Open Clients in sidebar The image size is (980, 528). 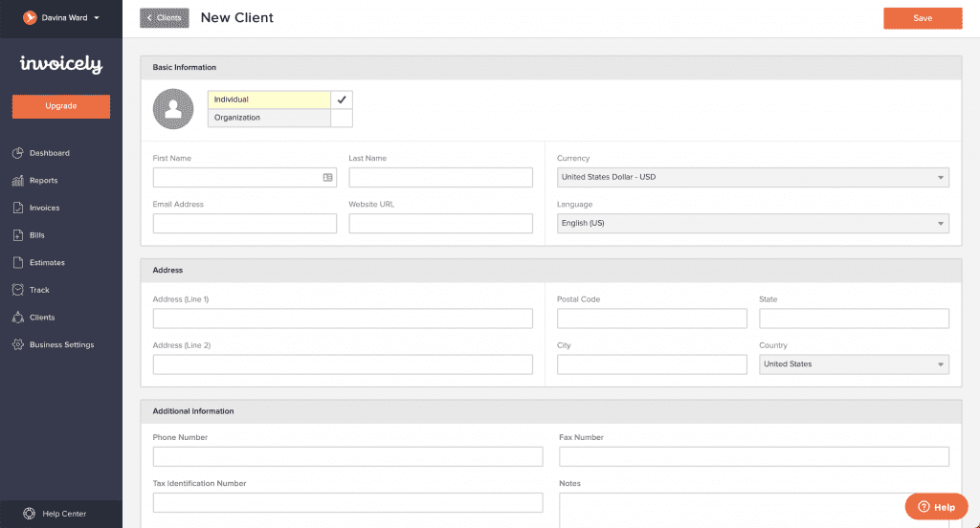[x=42, y=318]
